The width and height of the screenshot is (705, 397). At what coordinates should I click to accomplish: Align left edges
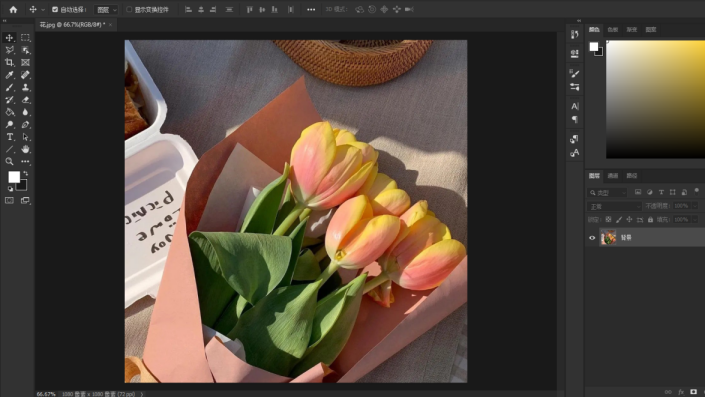coord(188,9)
